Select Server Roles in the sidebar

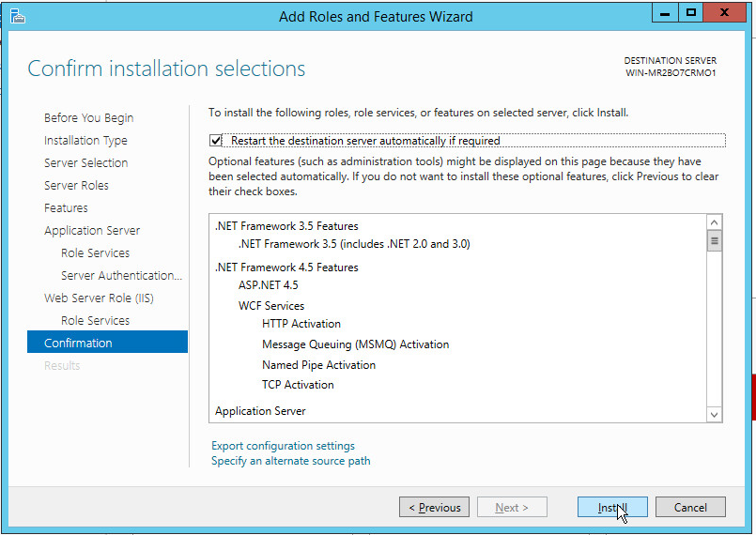[76, 186]
